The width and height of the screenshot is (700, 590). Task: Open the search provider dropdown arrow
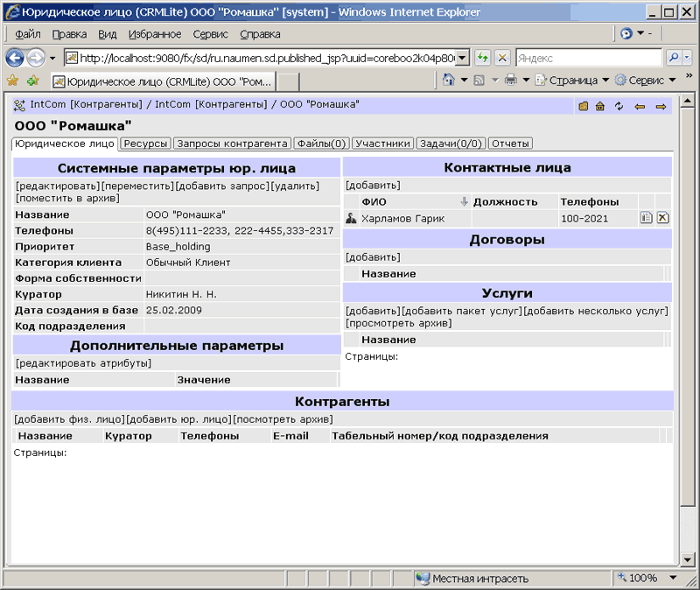point(687,58)
